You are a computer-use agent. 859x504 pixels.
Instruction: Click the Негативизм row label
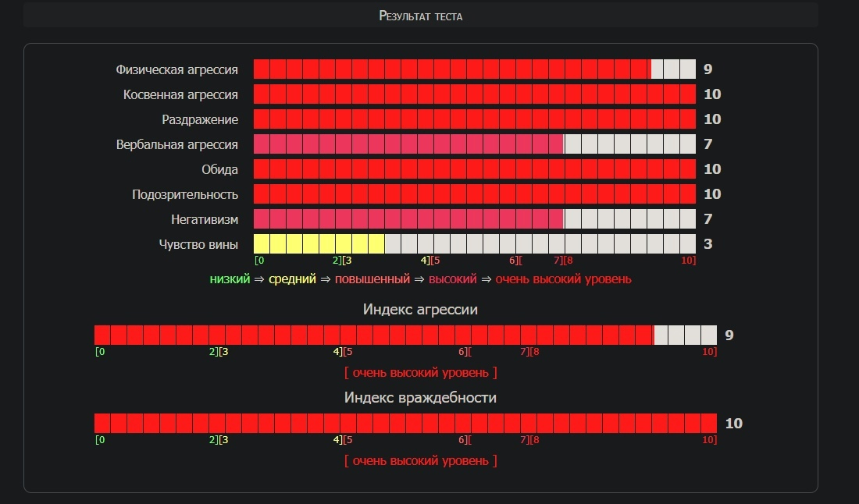pyautogui.click(x=205, y=219)
